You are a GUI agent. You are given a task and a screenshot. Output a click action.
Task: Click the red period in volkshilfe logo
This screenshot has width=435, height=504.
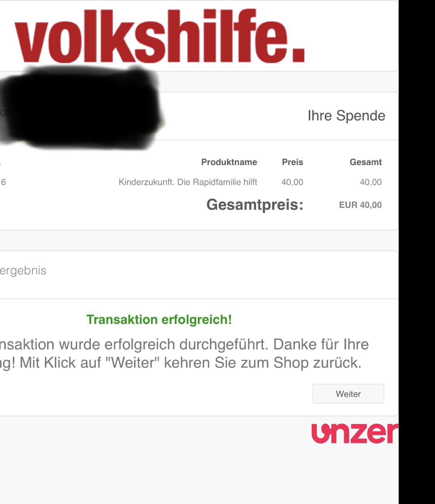pyautogui.click(x=299, y=55)
